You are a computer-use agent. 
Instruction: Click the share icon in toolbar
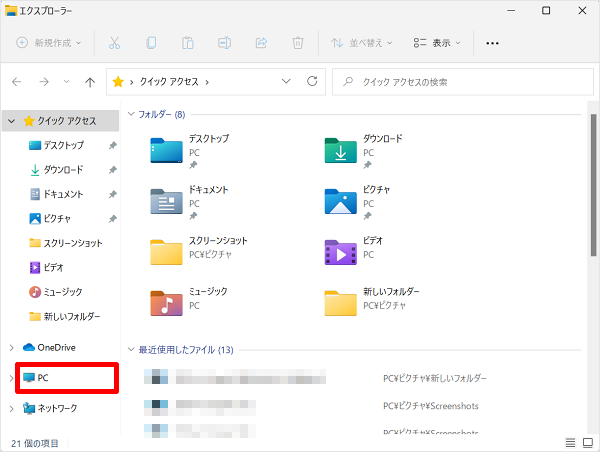tap(261, 43)
